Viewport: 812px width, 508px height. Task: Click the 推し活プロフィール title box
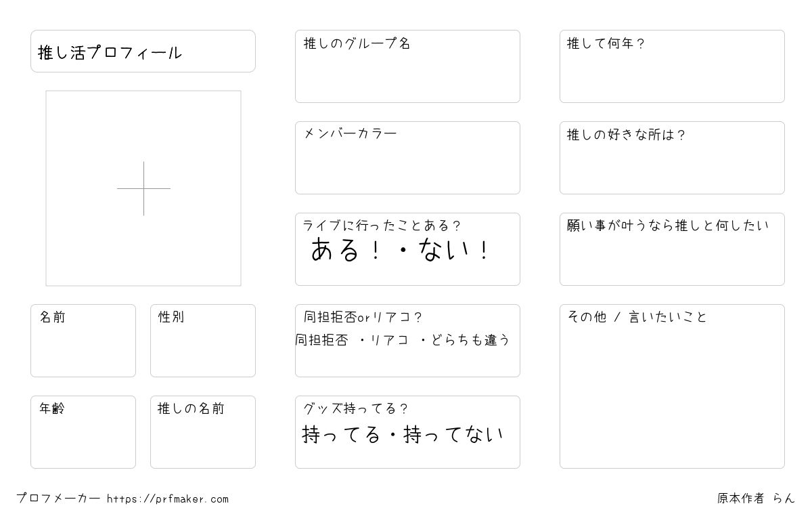point(143,51)
